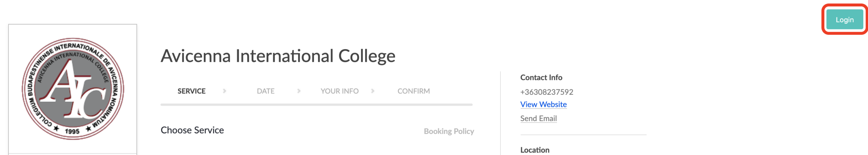Select the SERVICE step tab
The width and height of the screenshot is (868, 155).
191,91
